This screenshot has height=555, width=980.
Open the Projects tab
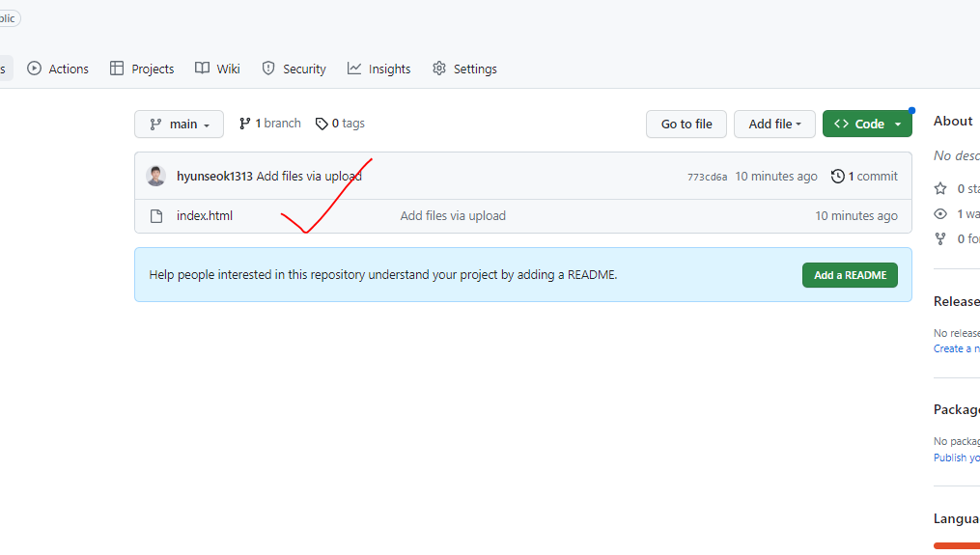(142, 69)
